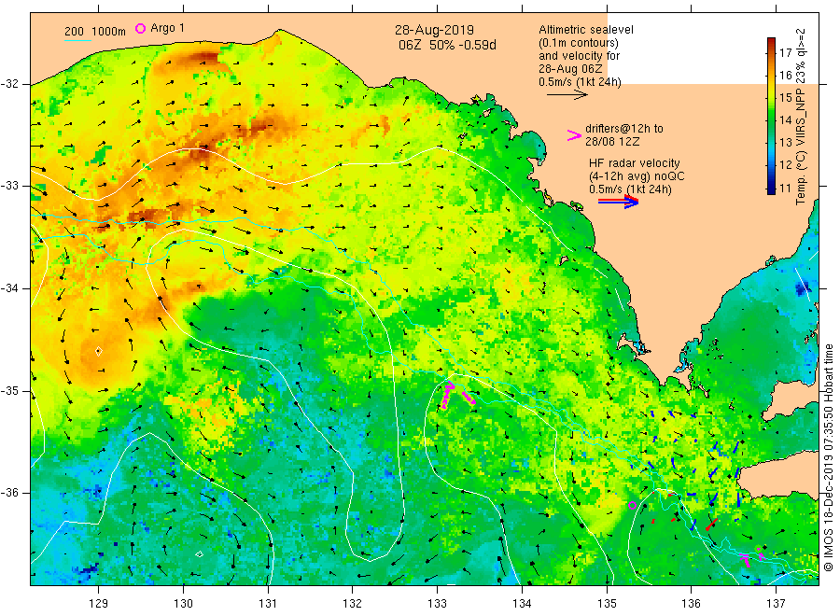Viewport: 840px width, 616px height.
Task: Click the '14' color bar tick label
Action: [785, 120]
